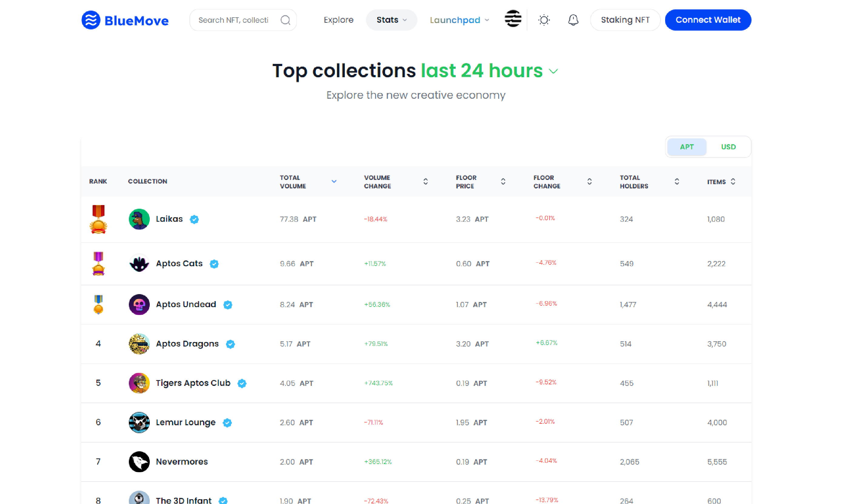This screenshot has width=847, height=504.
Task: Click the +743.75% volume change value
Action: pos(378,383)
